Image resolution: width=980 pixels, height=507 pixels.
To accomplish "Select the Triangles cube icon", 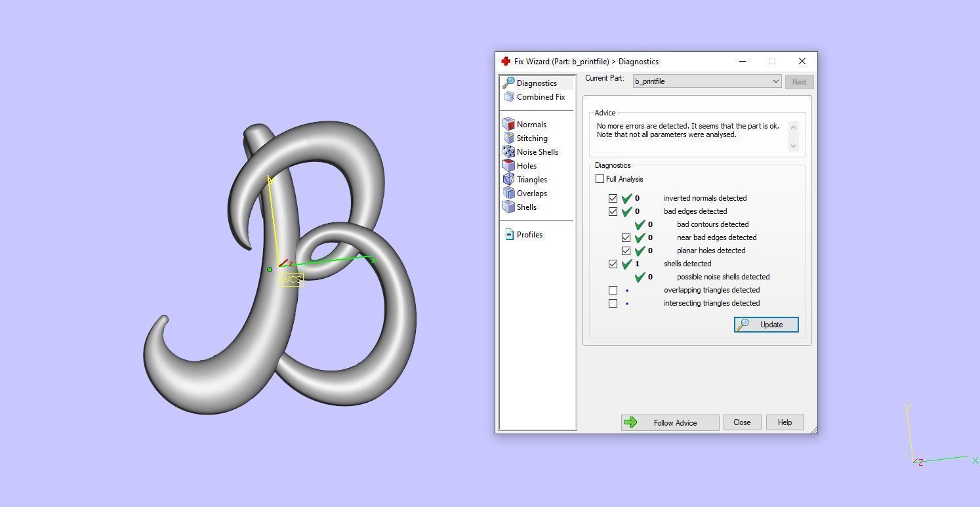I will [508, 179].
